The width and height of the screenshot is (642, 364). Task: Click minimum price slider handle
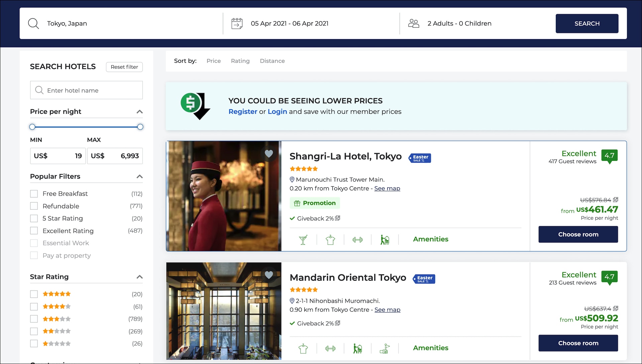point(32,127)
